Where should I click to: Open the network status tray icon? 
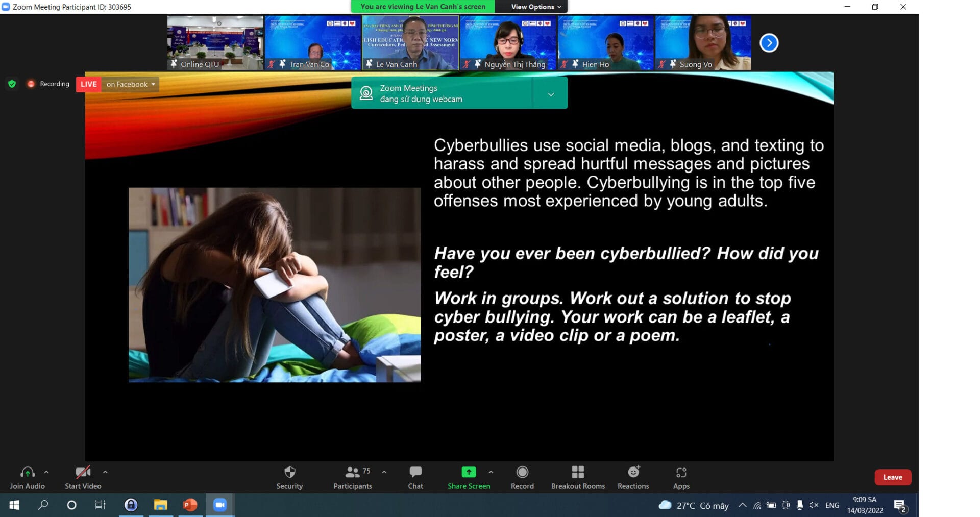[757, 505]
